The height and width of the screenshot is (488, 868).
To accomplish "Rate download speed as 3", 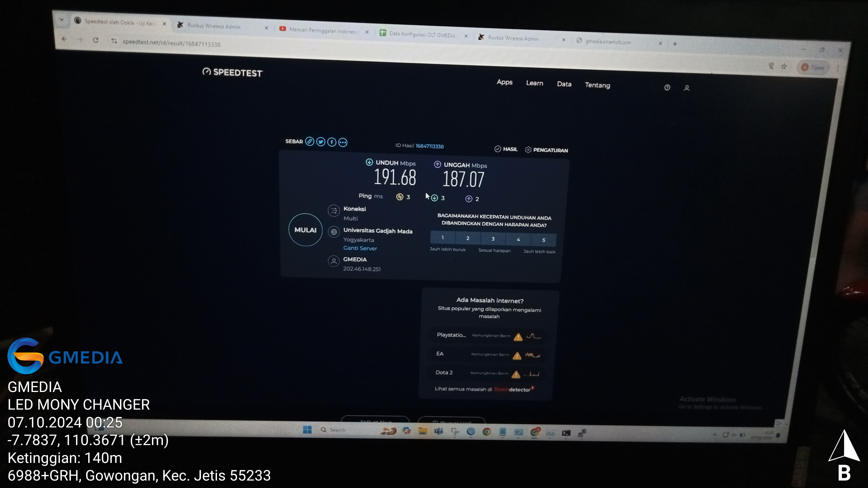I will pyautogui.click(x=493, y=239).
